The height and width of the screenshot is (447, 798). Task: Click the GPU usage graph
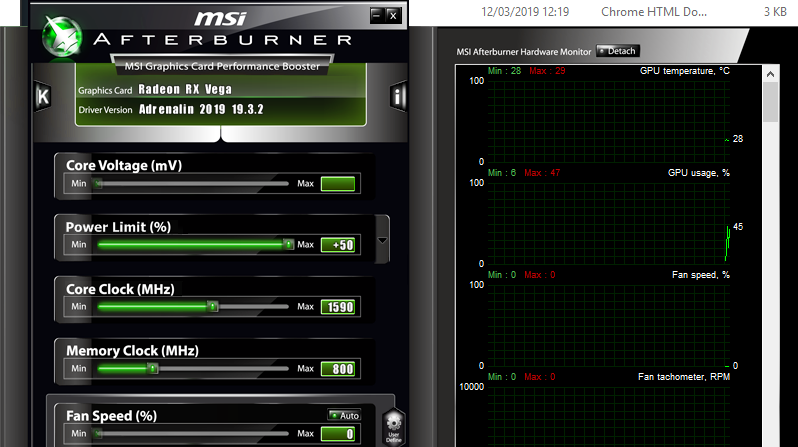point(609,223)
